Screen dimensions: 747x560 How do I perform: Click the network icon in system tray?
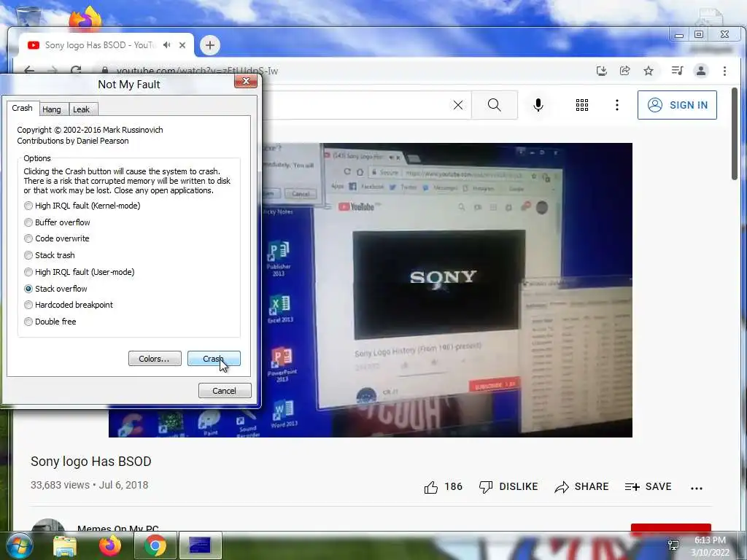click(x=673, y=545)
